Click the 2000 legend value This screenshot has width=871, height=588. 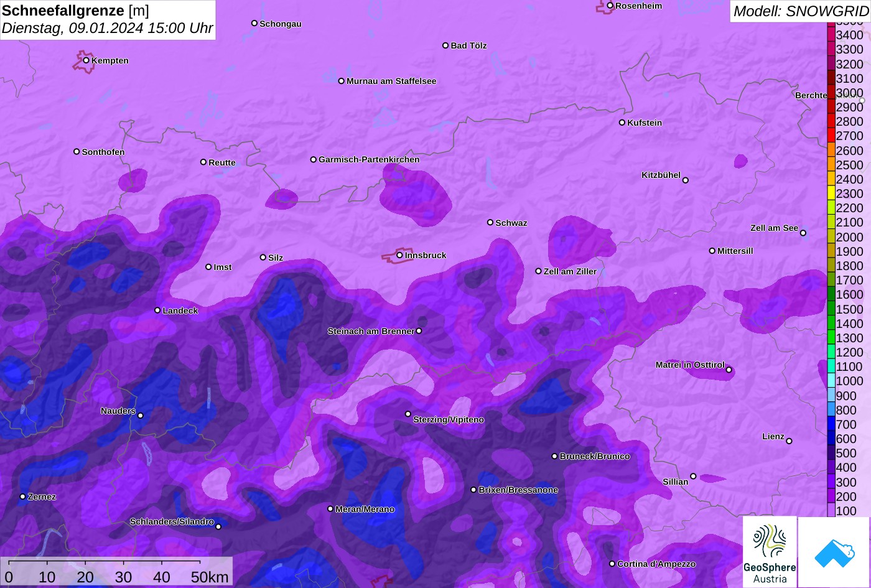point(850,236)
